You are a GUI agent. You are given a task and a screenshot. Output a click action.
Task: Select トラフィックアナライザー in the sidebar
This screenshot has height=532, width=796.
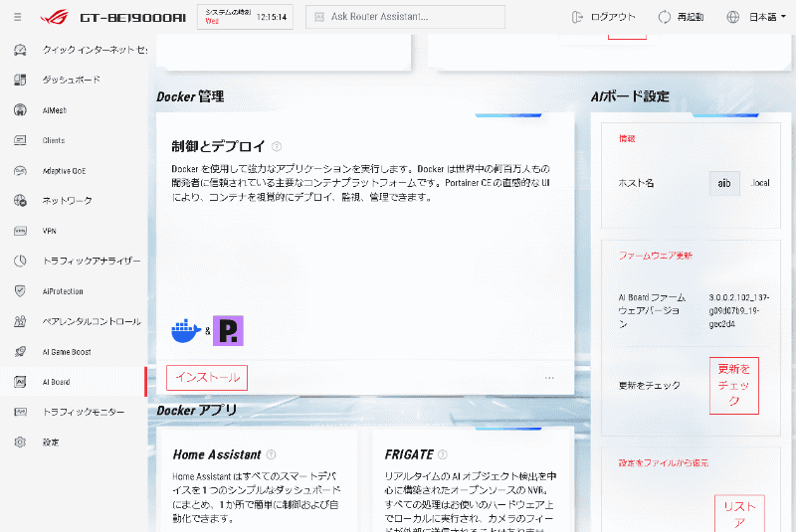(92, 262)
